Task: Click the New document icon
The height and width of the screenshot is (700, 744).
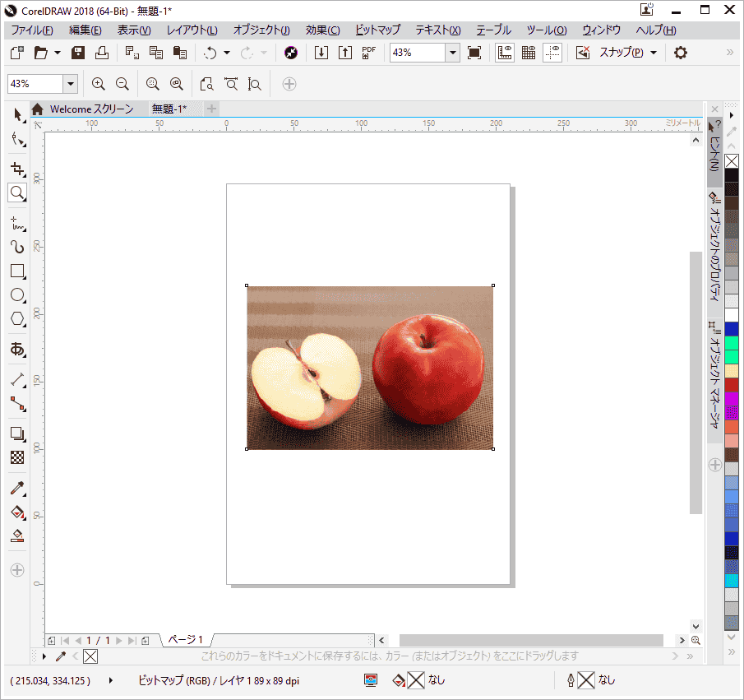Action: pyautogui.click(x=17, y=53)
